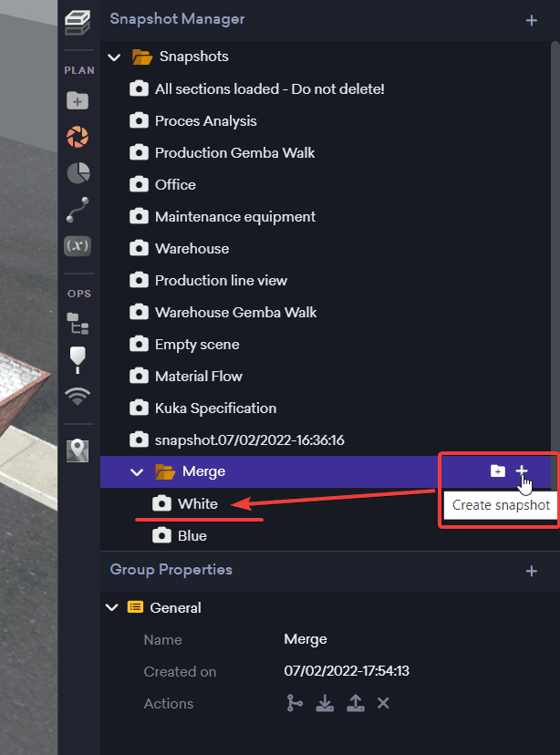Click the wifi connectivity icon under OPS

point(78,396)
